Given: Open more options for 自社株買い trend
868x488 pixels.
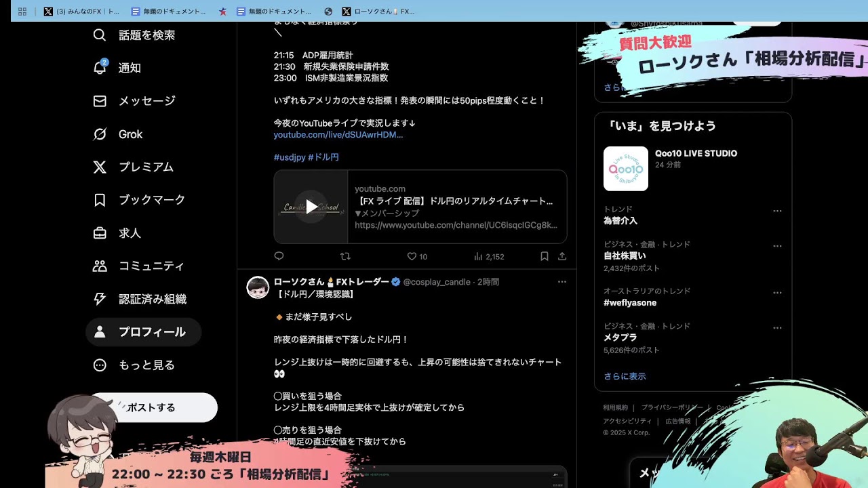Looking at the screenshot, I should tap(777, 246).
